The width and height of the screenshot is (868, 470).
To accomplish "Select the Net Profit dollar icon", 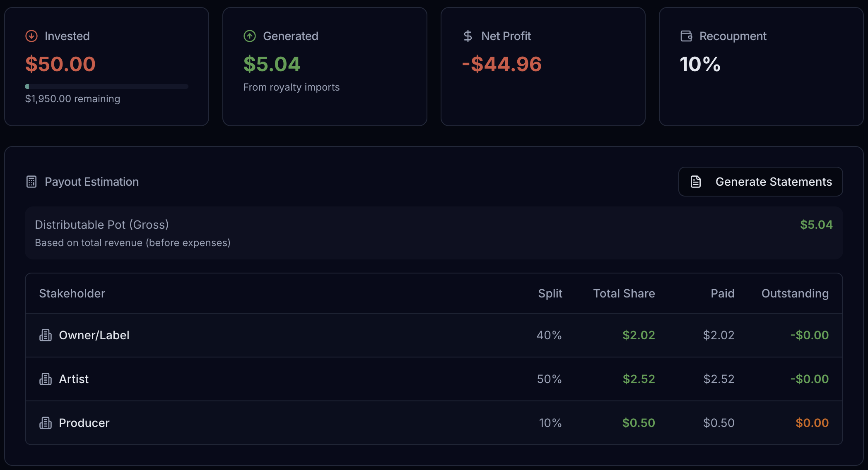I will click(468, 36).
